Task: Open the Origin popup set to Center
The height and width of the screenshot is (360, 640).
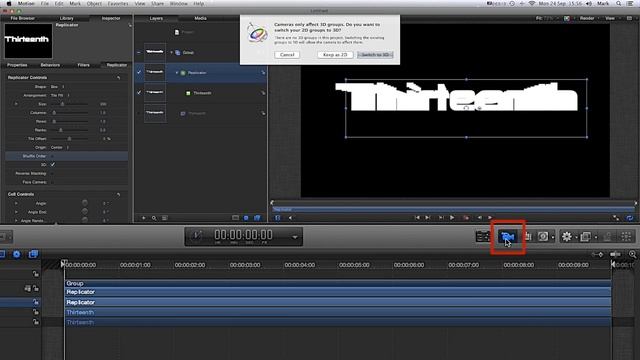Action: point(60,147)
